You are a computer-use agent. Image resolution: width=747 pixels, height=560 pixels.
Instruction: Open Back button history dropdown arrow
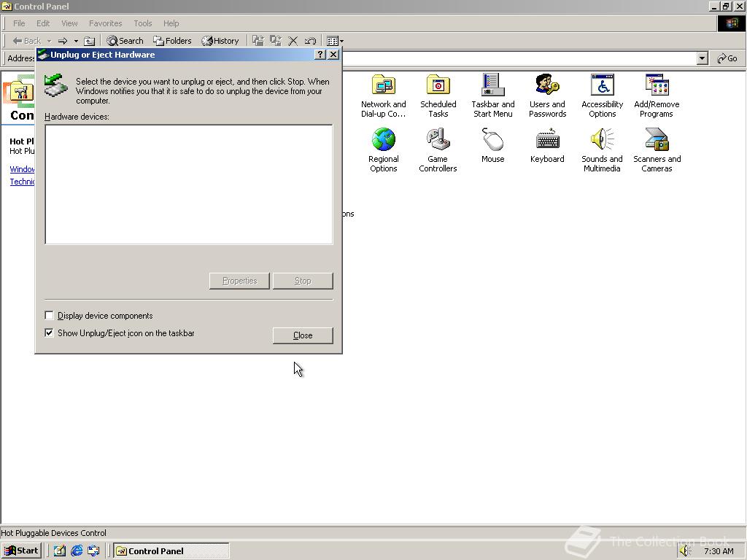click(49, 41)
